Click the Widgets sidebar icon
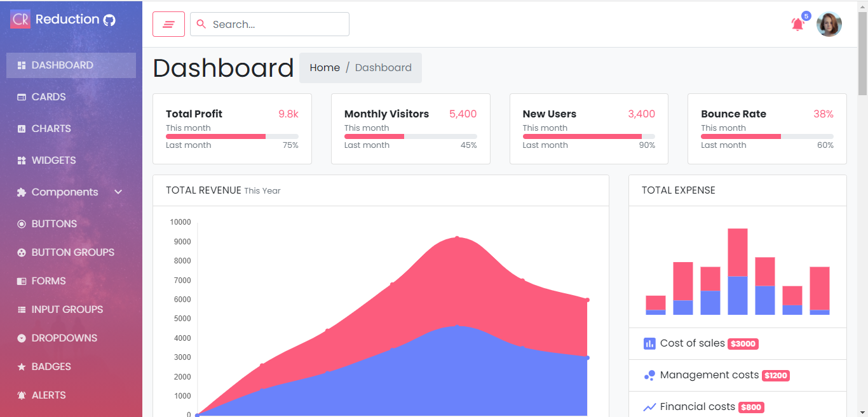Screen dimensions: 868x417 click(21, 160)
